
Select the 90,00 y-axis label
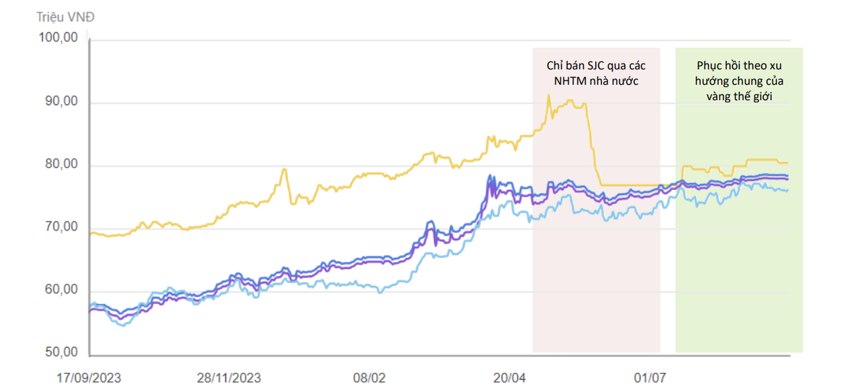(60, 101)
